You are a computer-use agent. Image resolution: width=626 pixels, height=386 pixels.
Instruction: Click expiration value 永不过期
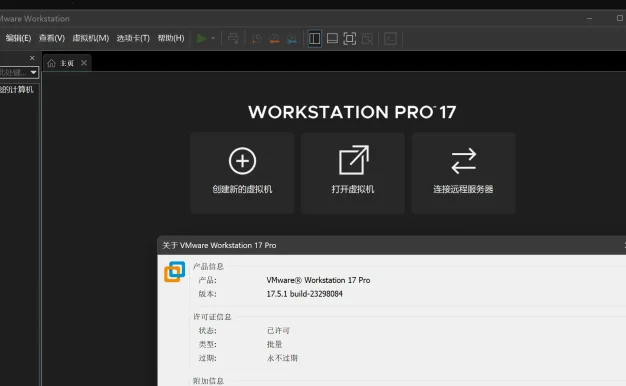click(x=282, y=358)
